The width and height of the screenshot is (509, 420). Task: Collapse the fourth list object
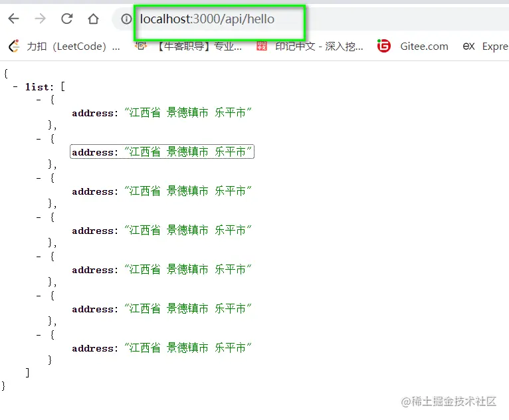click(x=39, y=217)
